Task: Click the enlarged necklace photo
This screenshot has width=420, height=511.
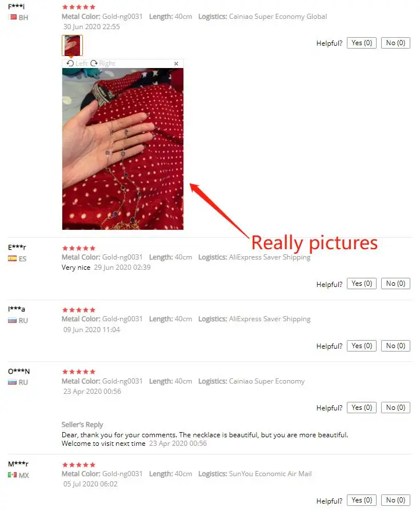Action: (x=123, y=149)
